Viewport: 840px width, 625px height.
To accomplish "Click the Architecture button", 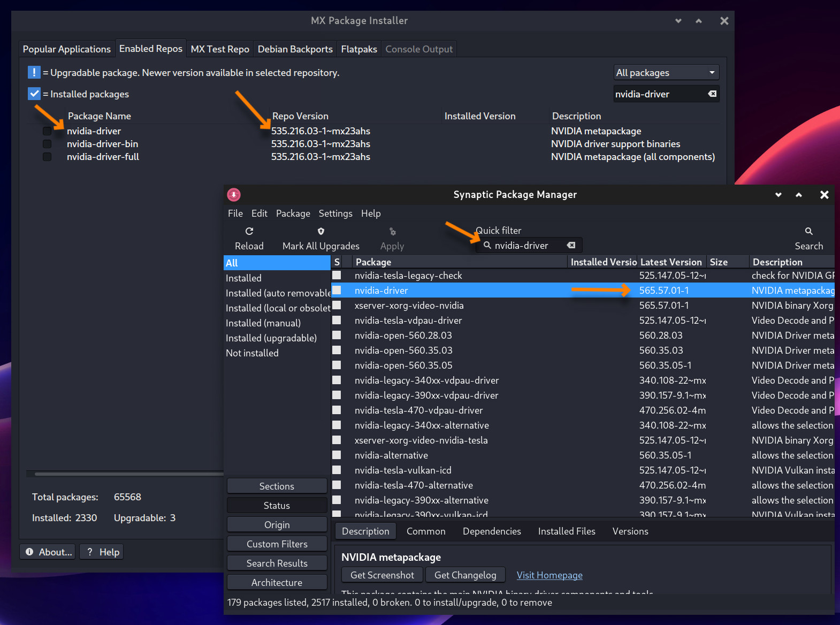I will (277, 582).
